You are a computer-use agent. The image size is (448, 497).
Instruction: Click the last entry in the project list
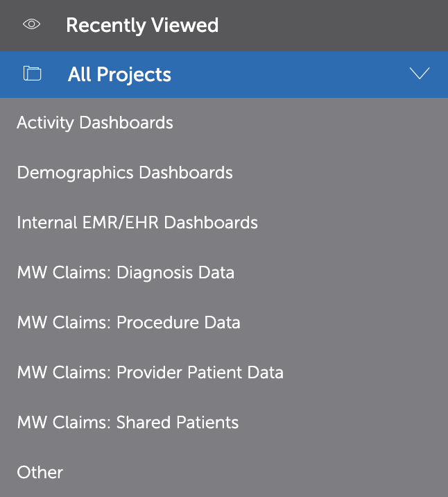[40, 473]
